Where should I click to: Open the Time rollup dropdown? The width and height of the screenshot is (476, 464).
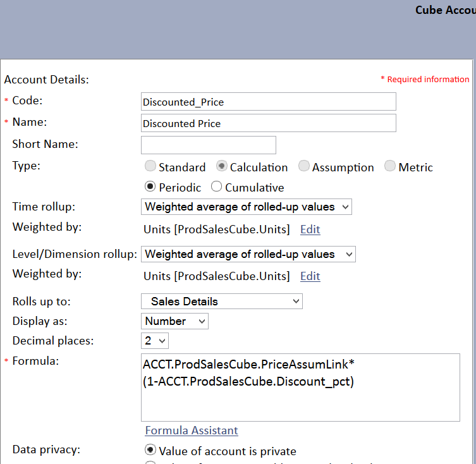[x=246, y=207]
